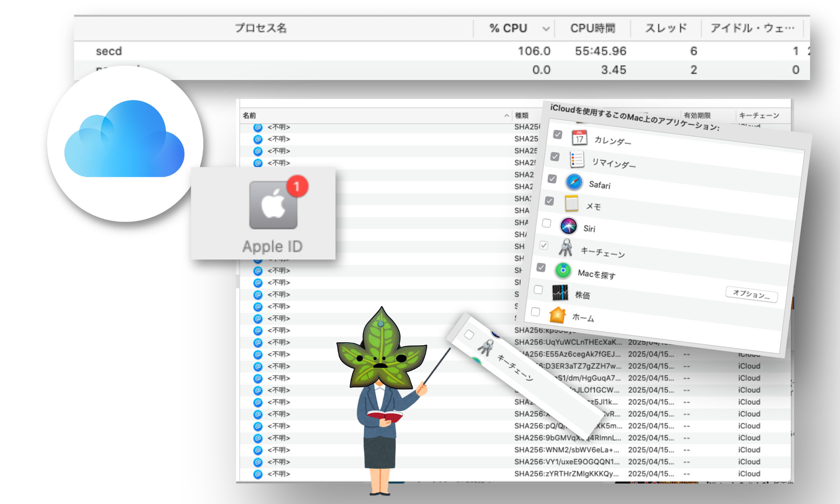The image size is (840, 504).
Task: Enable the Siri checkbox
Action: [x=546, y=223]
